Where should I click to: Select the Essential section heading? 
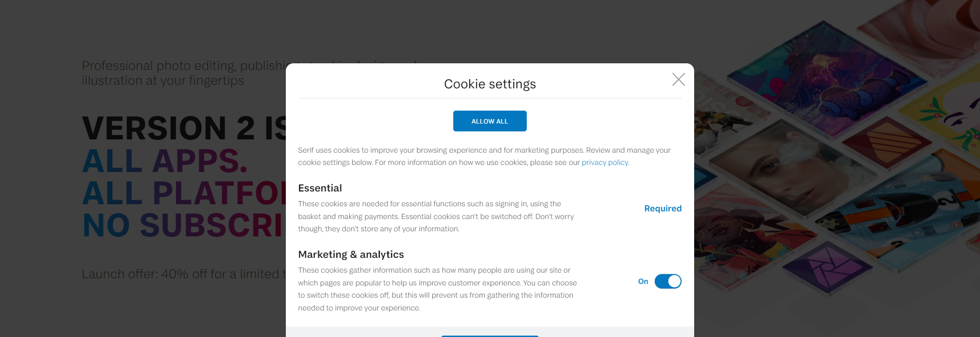(320, 188)
